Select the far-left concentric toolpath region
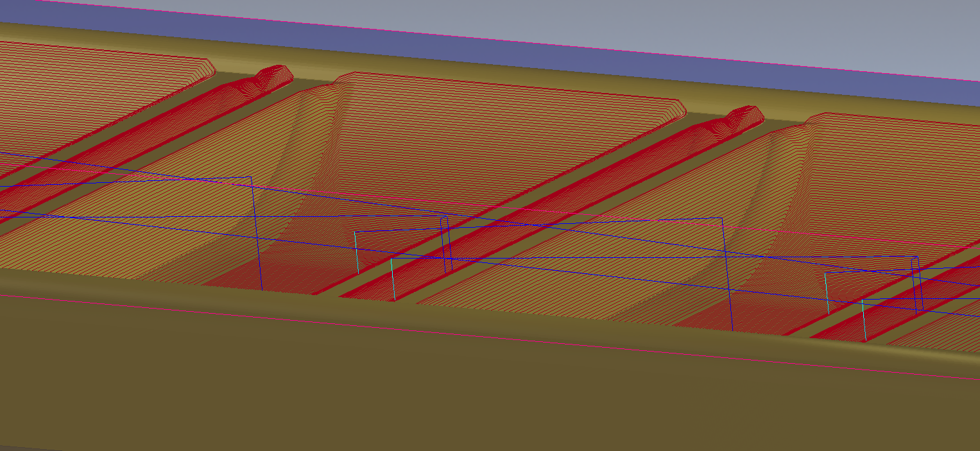Screen dimensions: 980x451 [x=77, y=90]
